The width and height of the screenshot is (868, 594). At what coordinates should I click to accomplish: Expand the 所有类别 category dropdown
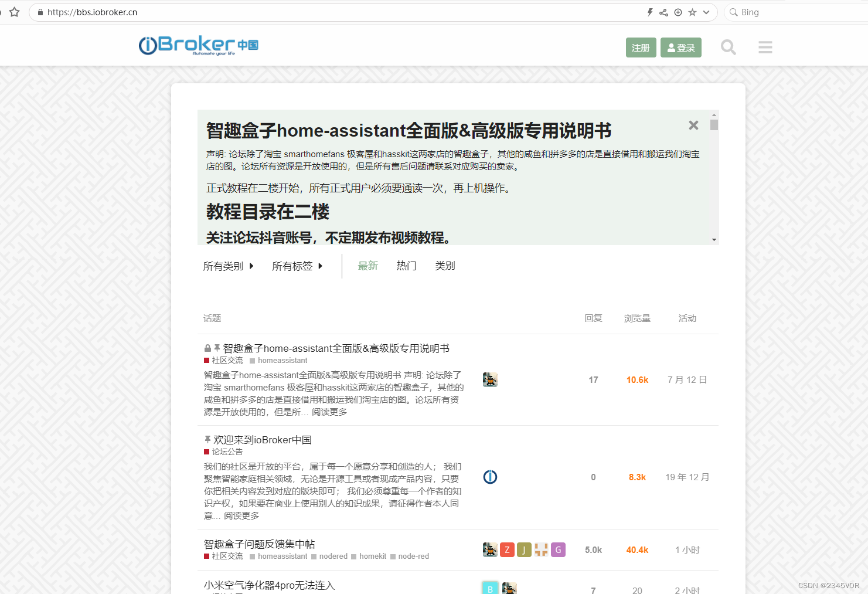(229, 266)
